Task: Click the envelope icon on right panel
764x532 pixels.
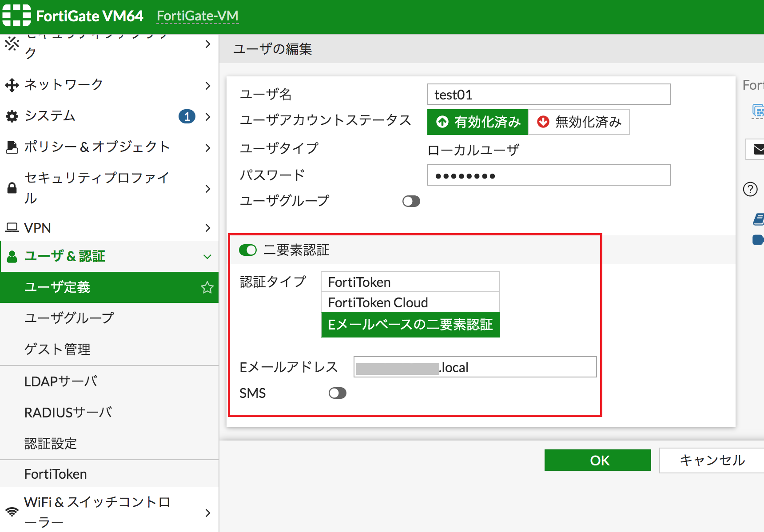Action: [x=758, y=149]
